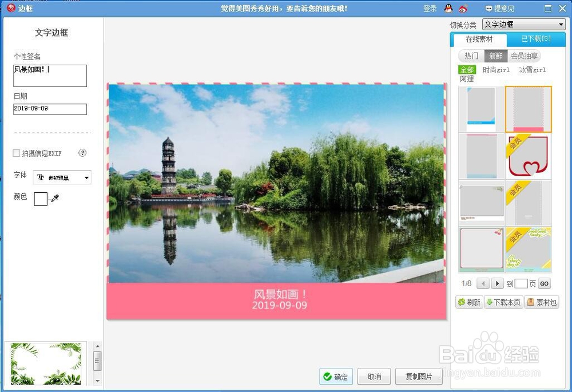
Task: Click 复制图片 to copy the image
Action: pos(419,377)
